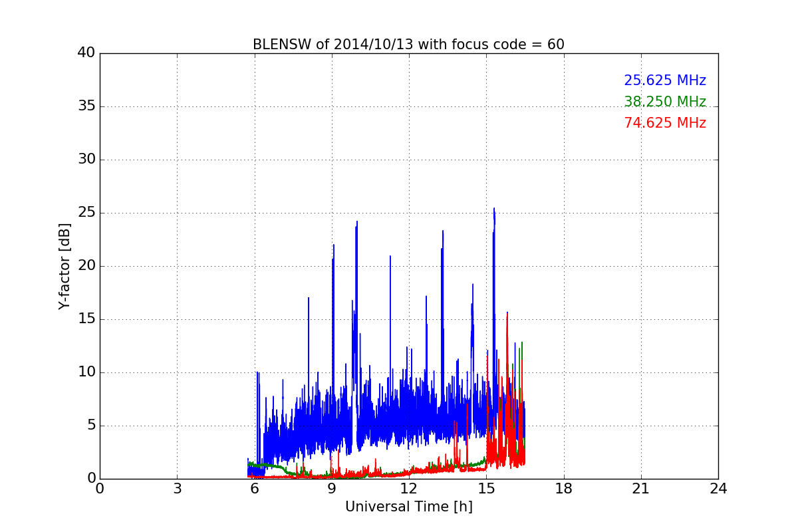
Task: Click the red peak near 16 h at 15 dB
Action: click(507, 314)
